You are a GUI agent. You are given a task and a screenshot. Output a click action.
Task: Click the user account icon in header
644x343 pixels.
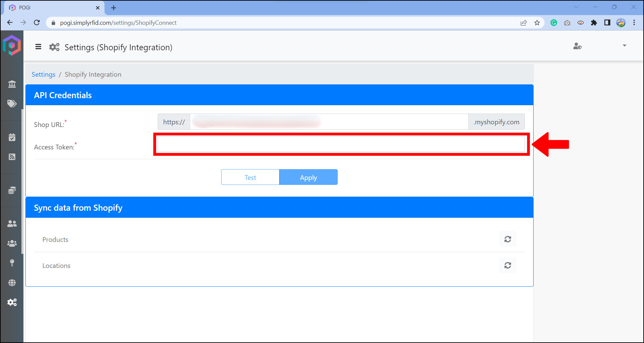577,46
